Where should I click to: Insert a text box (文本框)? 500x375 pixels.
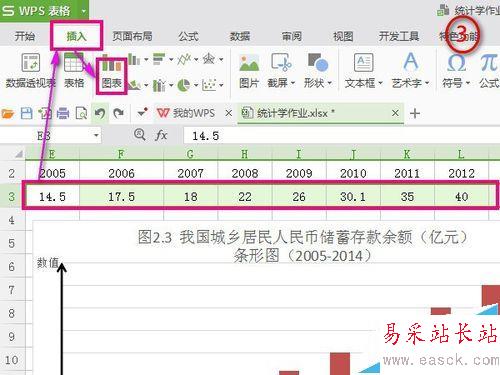point(363,71)
